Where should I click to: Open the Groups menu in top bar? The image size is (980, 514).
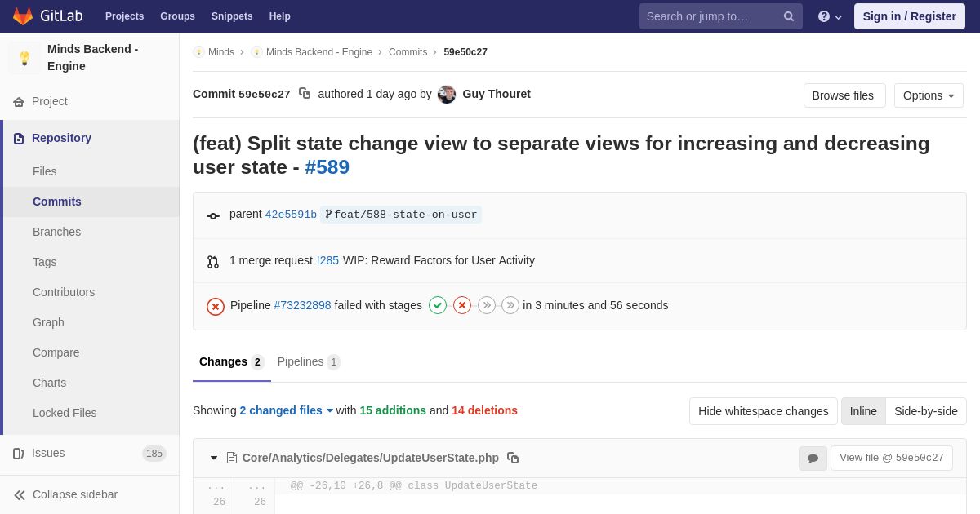[177, 16]
